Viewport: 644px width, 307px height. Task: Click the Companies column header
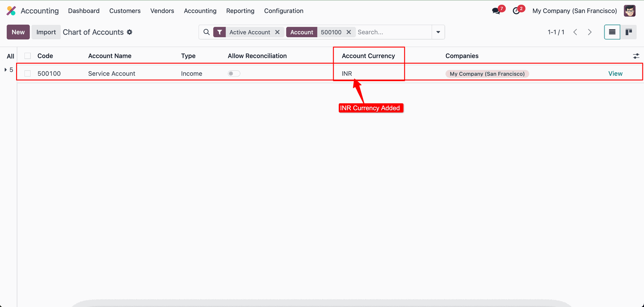click(462, 56)
